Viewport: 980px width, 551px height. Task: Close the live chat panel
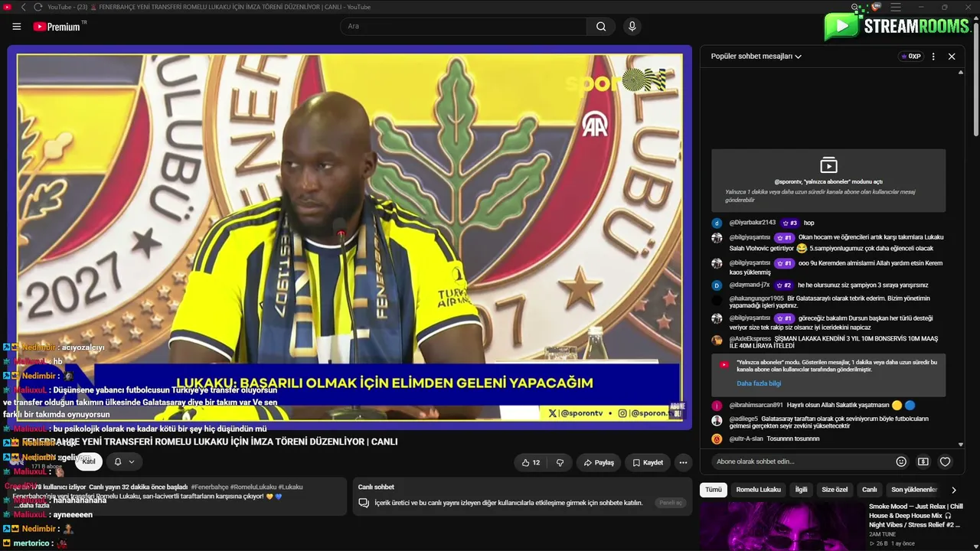[x=952, y=56]
